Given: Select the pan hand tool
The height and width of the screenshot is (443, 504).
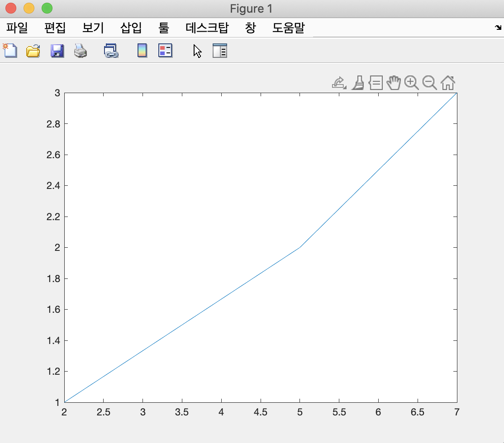Looking at the screenshot, I should pyautogui.click(x=394, y=83).
